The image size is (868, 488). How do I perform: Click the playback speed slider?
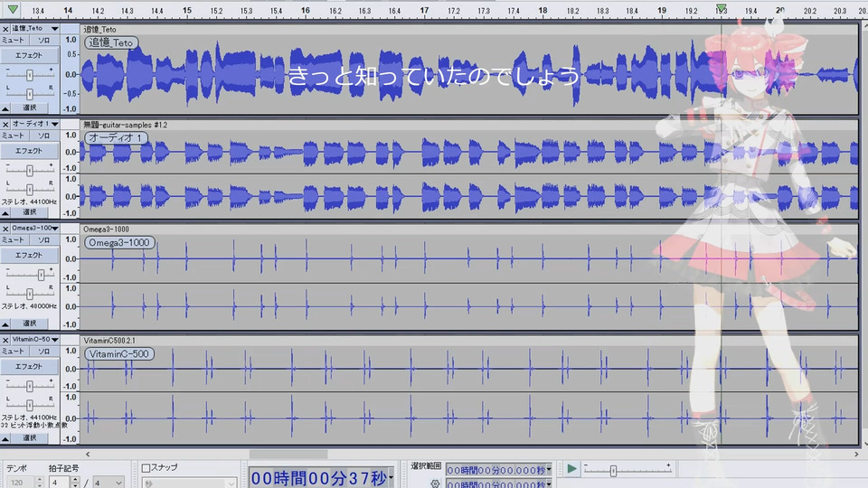[627, 470]
